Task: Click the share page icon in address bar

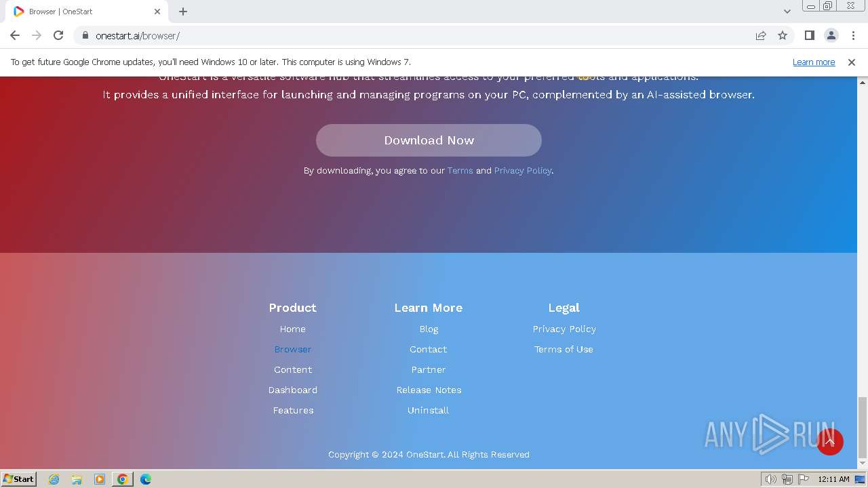Action: tap(761, 35)
